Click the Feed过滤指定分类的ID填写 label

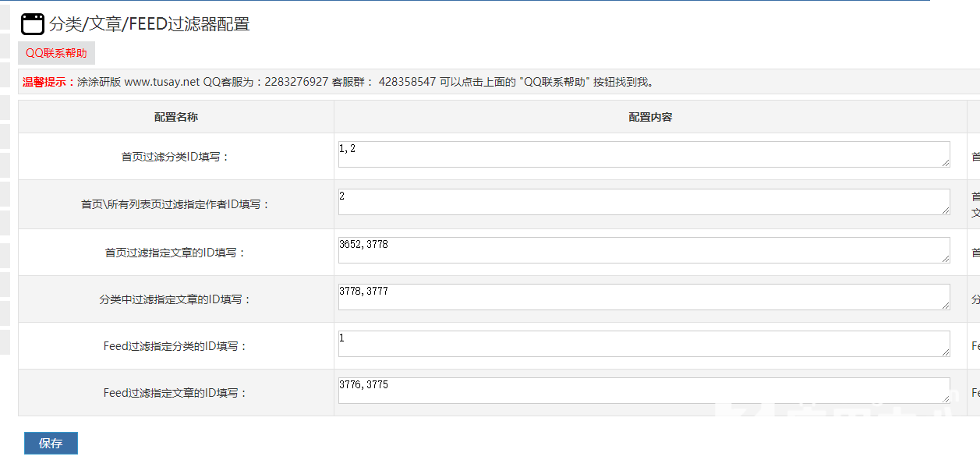[175, 346]
